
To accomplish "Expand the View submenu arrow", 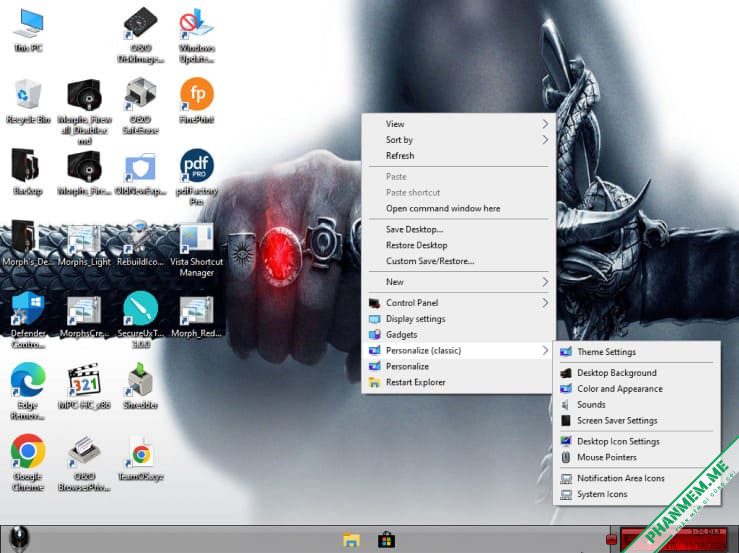I will pyautogui.click(x=545, y=124).
